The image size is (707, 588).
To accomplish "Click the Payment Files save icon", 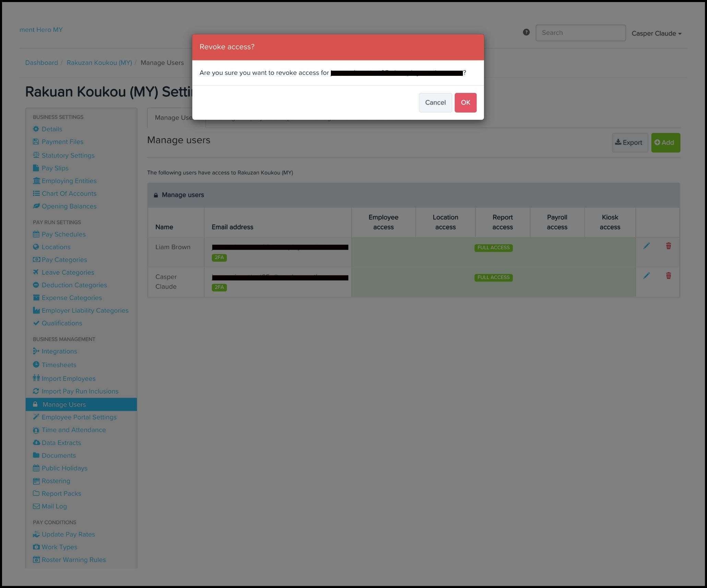I will pyautogui.click(x=36, y=142).
